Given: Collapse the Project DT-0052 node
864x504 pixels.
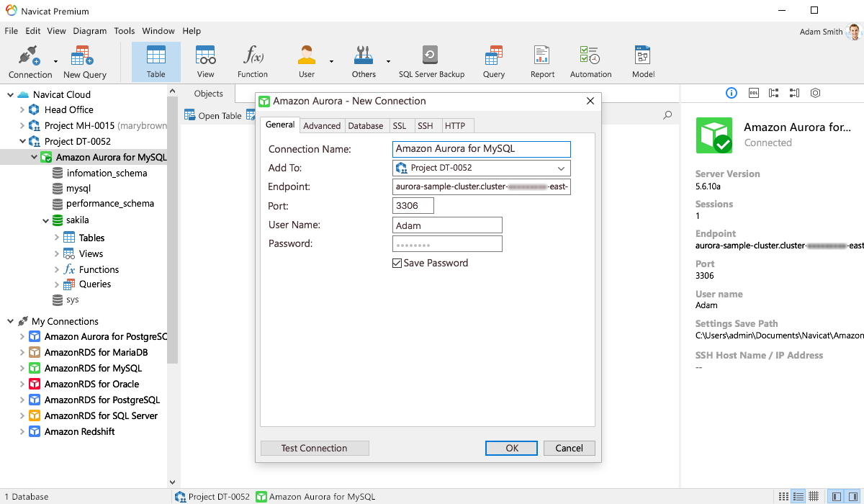Looking at the screenshot, I should coord(22,142).
